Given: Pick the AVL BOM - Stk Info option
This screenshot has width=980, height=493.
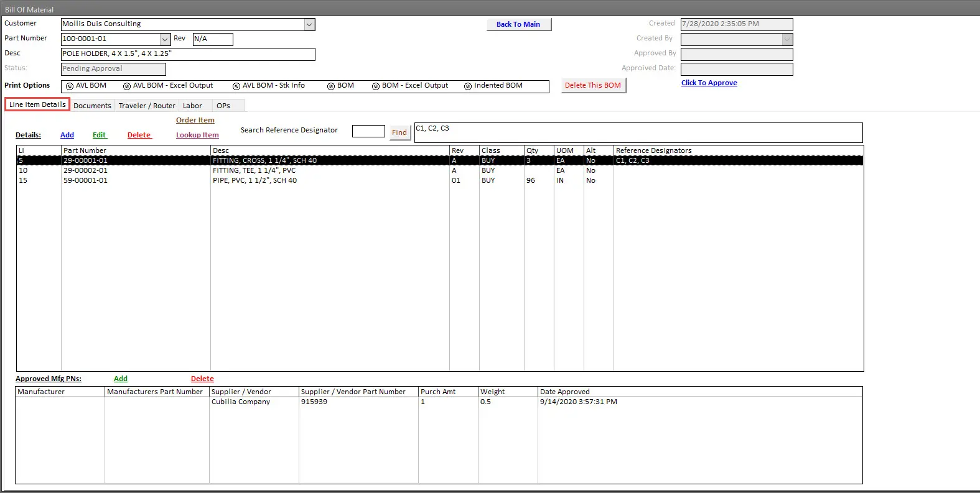Looking at the screenshot, I should (x=236, y=86).
